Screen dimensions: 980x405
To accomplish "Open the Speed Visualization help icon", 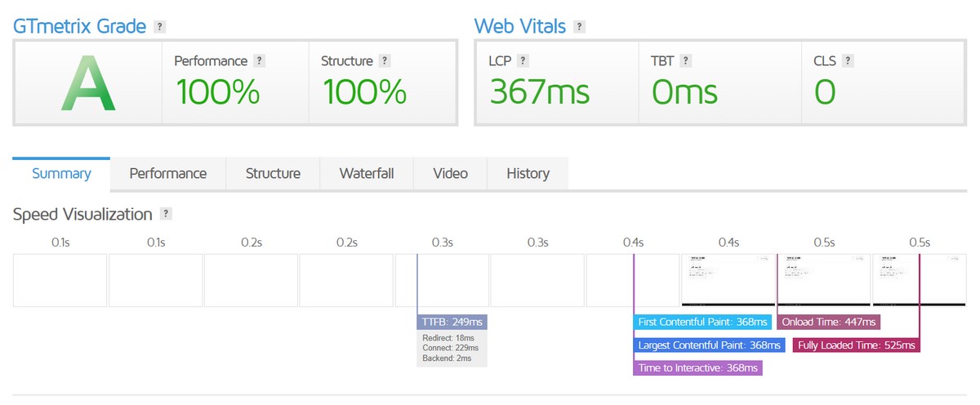I will (166, 214).
